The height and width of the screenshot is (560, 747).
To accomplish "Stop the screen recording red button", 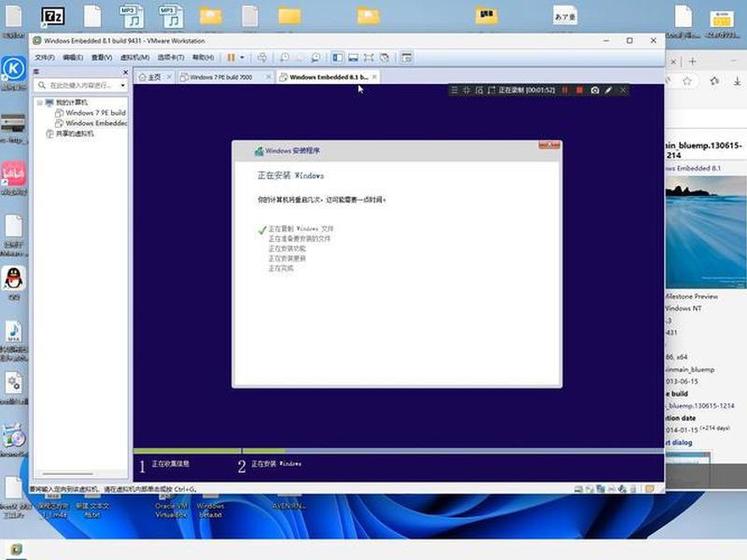I will pyautogui.click(x=579, y=90).
